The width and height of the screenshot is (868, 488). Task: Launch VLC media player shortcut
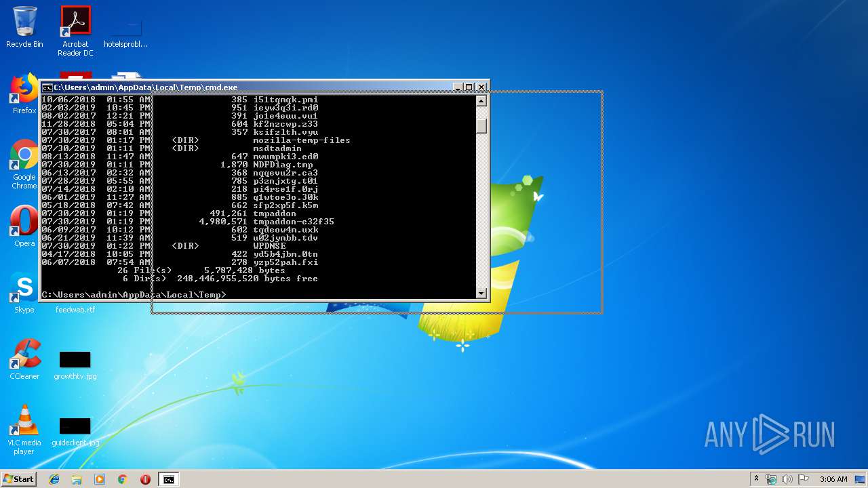(24, 430)
